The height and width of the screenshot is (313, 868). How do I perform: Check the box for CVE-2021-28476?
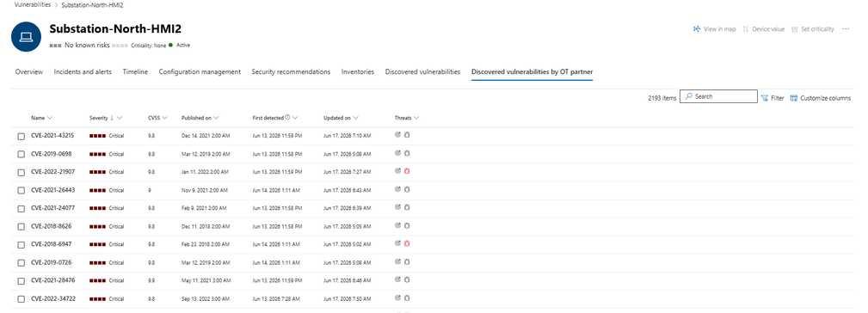pos(21,281)
